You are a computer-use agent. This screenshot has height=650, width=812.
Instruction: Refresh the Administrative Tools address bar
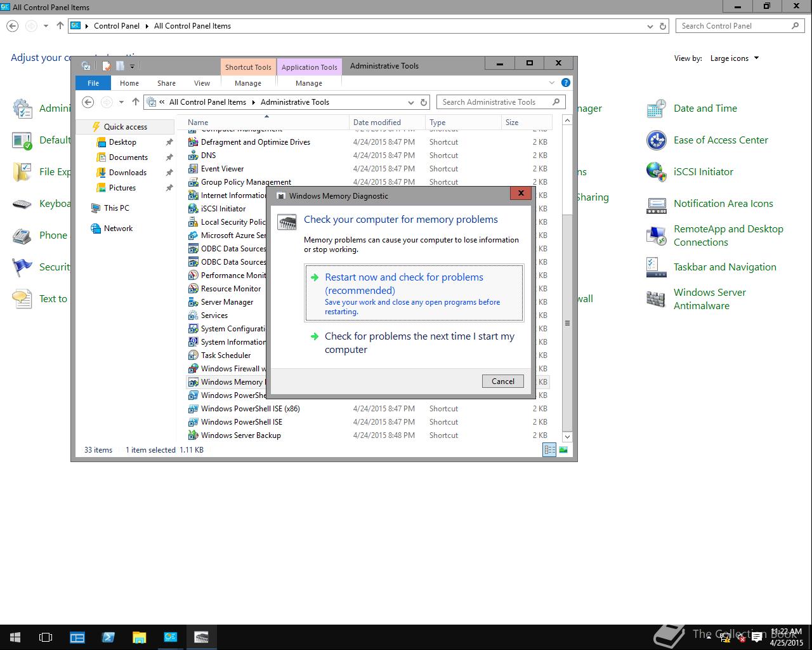pyautogui.click(x=424, y=102)
